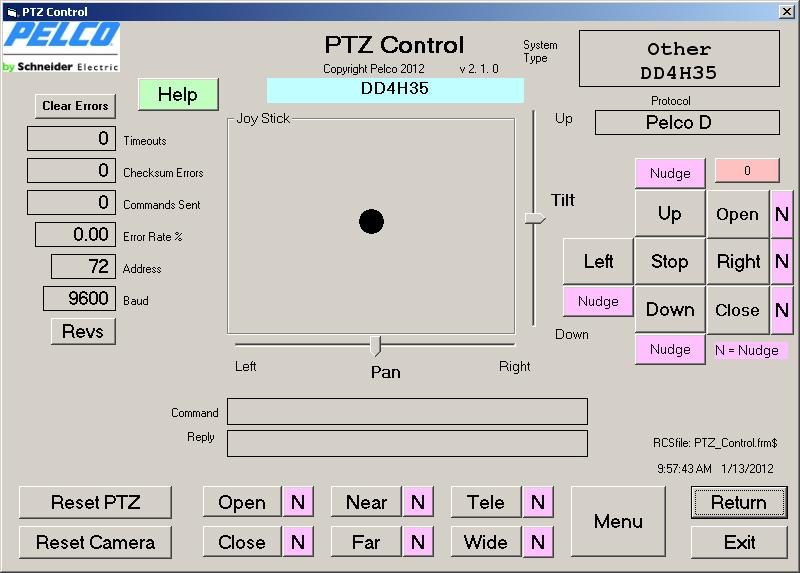The height and width of the screenshot is (573, 800).
Task: Click the v 2. 1. 0 version text
Action: pos(479,69)
